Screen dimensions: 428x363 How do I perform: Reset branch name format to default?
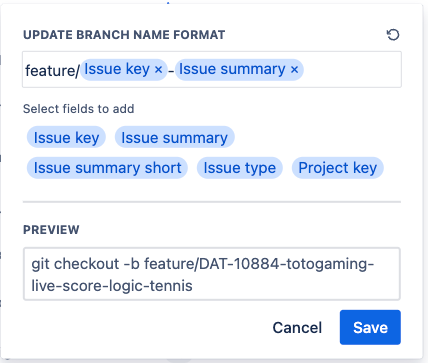coord(393,35)
